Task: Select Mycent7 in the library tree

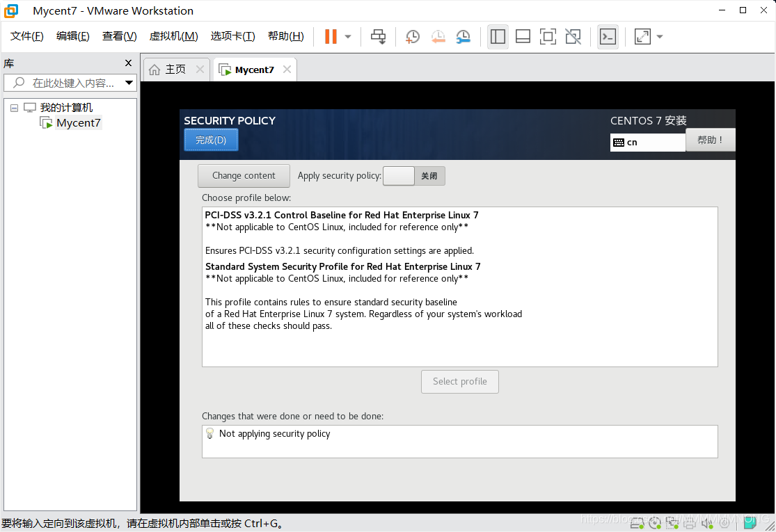Action: pos(78,122)
